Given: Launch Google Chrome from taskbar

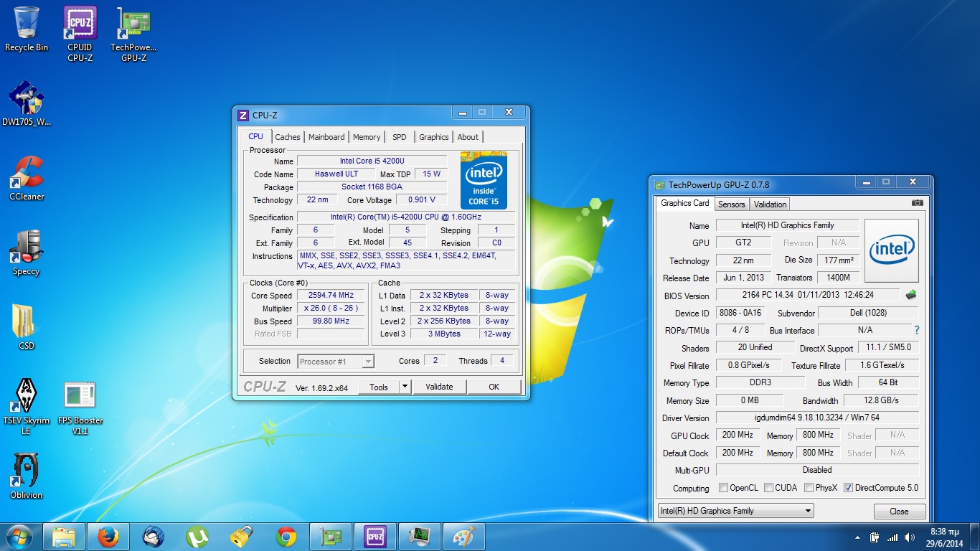Looking at the screenshot, I should coord(286,537).
